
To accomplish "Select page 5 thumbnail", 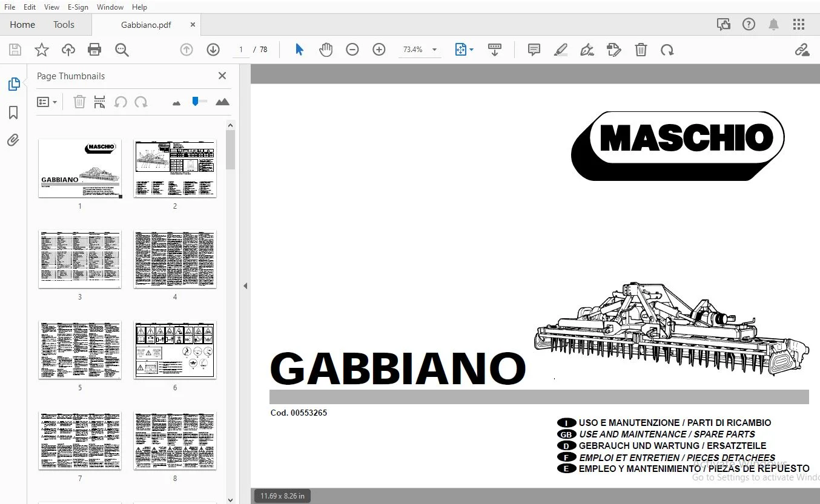I will tap(80, 350).
